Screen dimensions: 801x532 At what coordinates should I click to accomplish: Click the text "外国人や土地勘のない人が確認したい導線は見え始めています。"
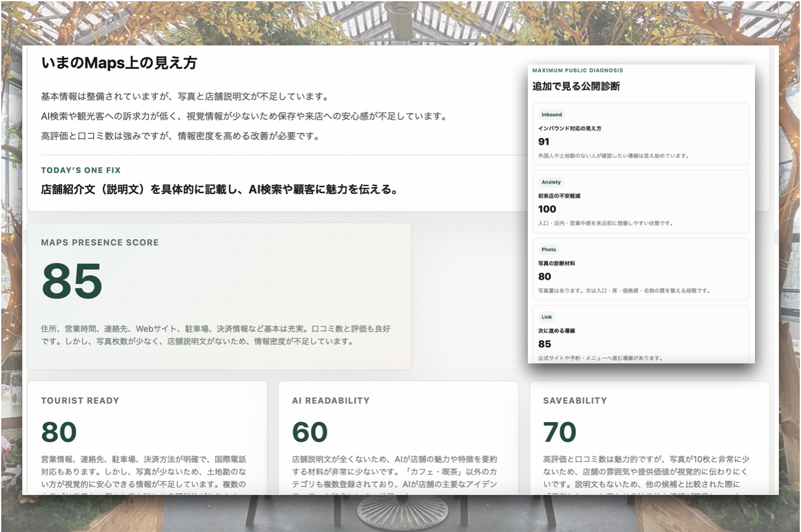[x=614, y=156]
